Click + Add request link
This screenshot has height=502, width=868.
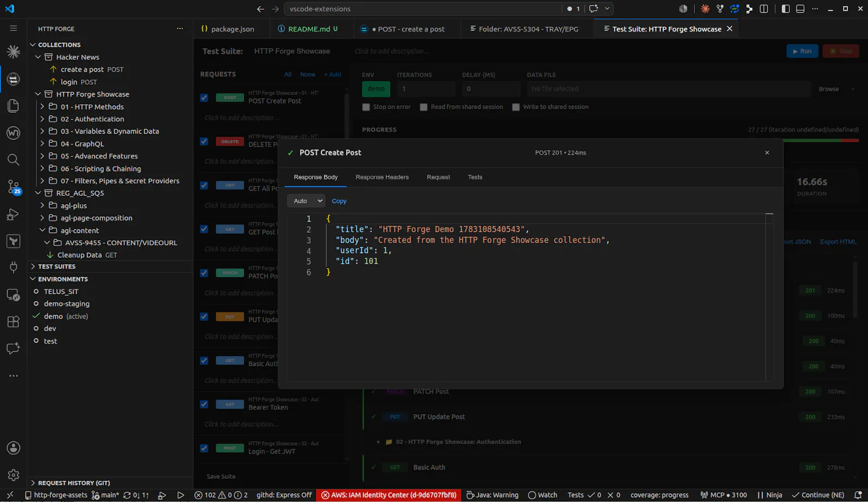click(333, 74)
